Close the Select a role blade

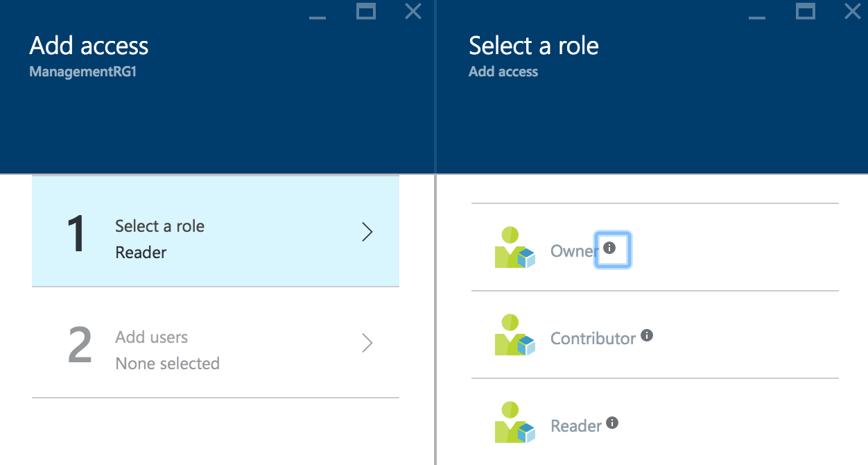coord(852,11)
